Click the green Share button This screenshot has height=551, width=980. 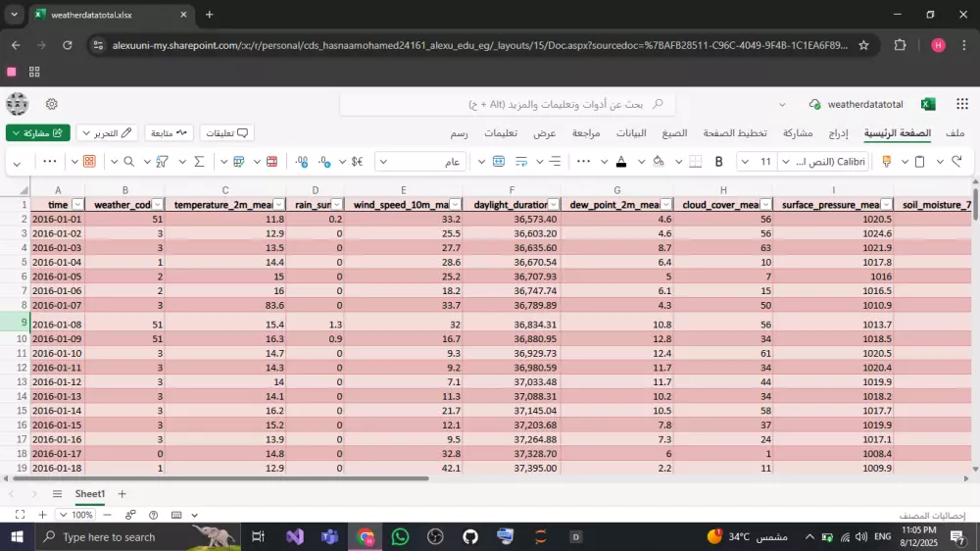(x=38, y=132)
